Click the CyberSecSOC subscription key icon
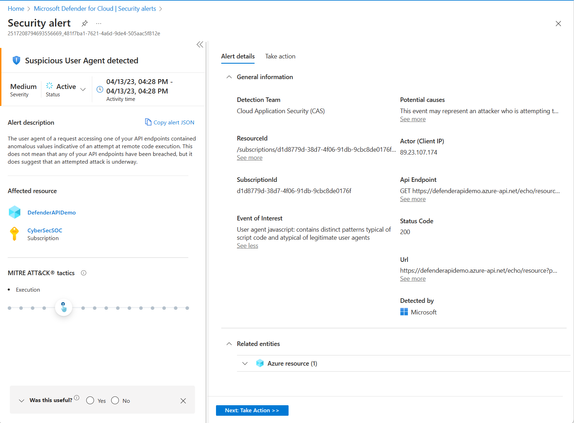Screen dimensions: 574x423 point(14,233)
